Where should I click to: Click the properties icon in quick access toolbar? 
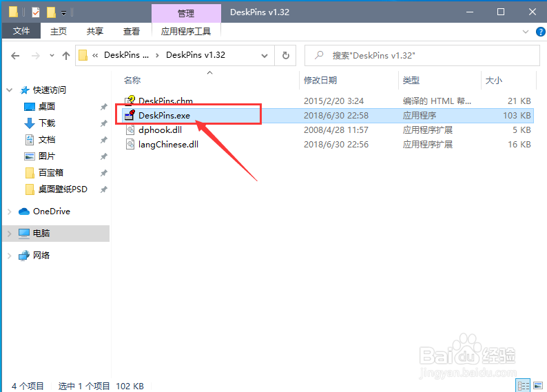click(x=36, y=12)
